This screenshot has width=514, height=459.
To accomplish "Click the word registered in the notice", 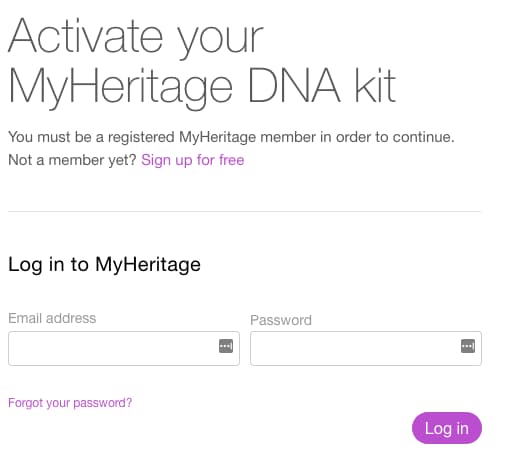I will click(x=141, y=137).
